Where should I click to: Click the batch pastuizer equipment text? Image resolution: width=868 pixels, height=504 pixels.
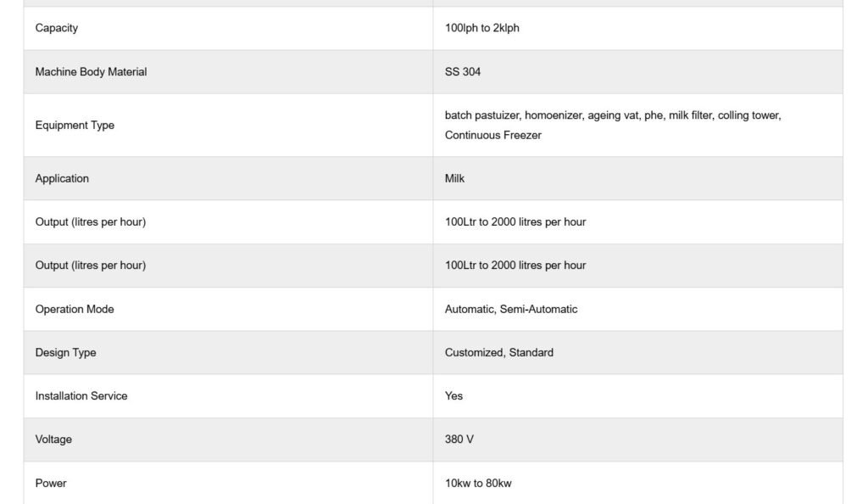pyautogui.click(x=482, y=115)
